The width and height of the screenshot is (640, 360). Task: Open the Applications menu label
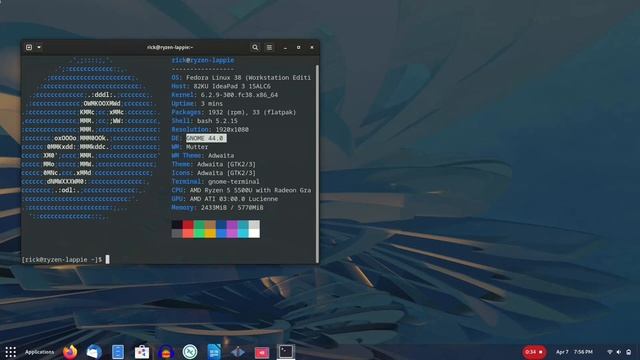[x=40, y=352]
